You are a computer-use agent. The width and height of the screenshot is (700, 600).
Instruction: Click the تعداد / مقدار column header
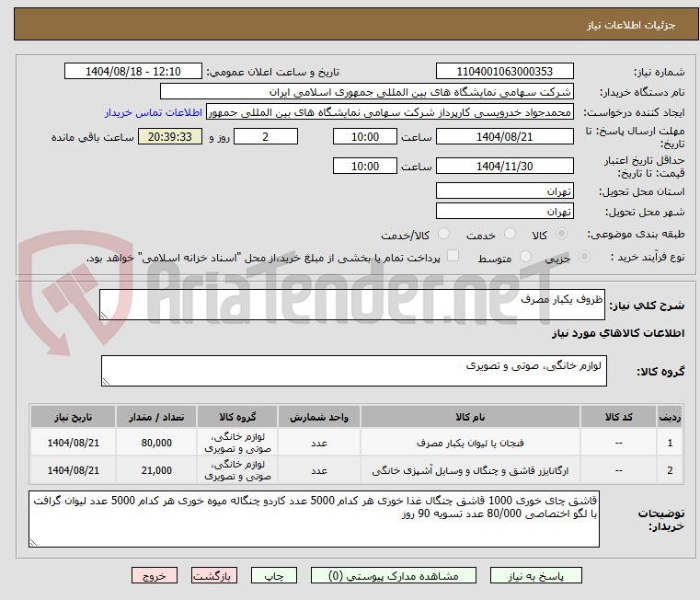156,417
